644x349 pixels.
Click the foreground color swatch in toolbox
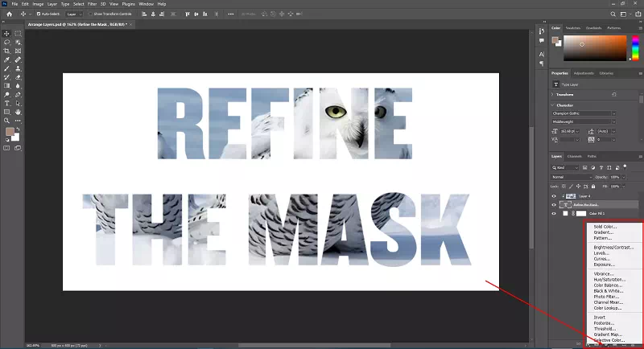(x=9, y=131)
